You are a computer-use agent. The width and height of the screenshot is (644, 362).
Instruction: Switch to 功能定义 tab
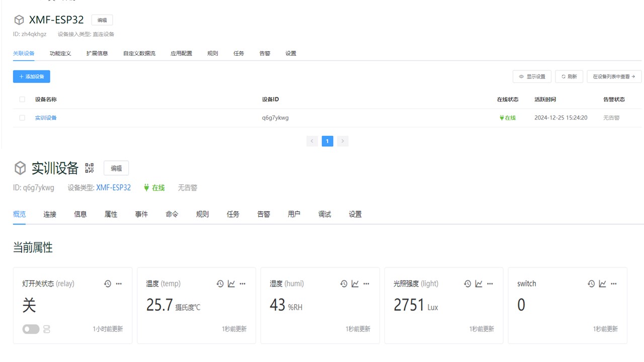click(x=60, y=53)
